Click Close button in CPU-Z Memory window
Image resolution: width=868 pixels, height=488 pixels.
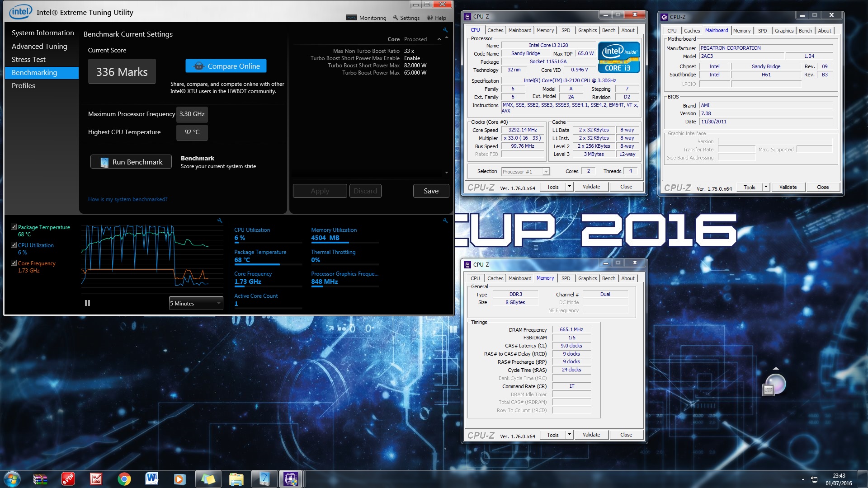(626, 435)
